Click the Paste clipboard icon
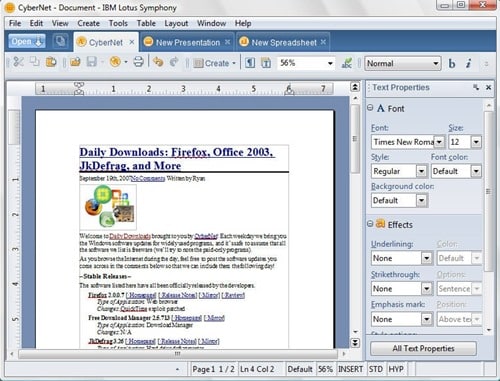Viewport: 500px width, 381px height. coord(51,62)
